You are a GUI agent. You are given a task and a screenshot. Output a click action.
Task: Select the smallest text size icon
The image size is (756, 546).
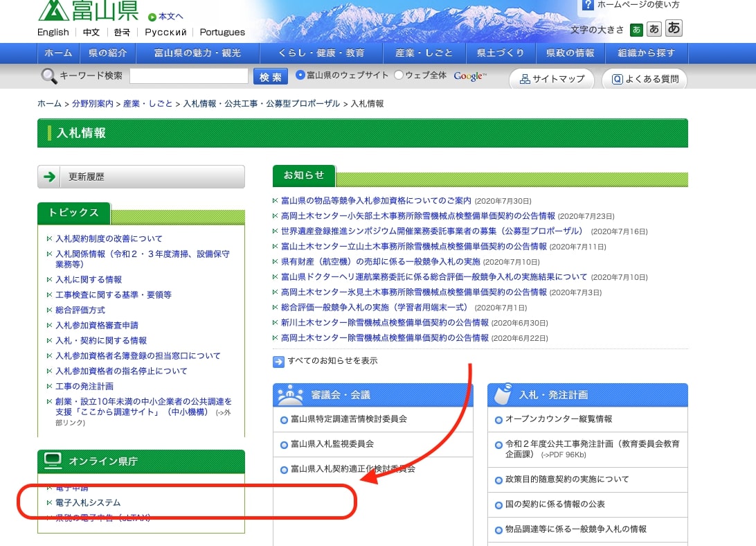tap(636, 30)
